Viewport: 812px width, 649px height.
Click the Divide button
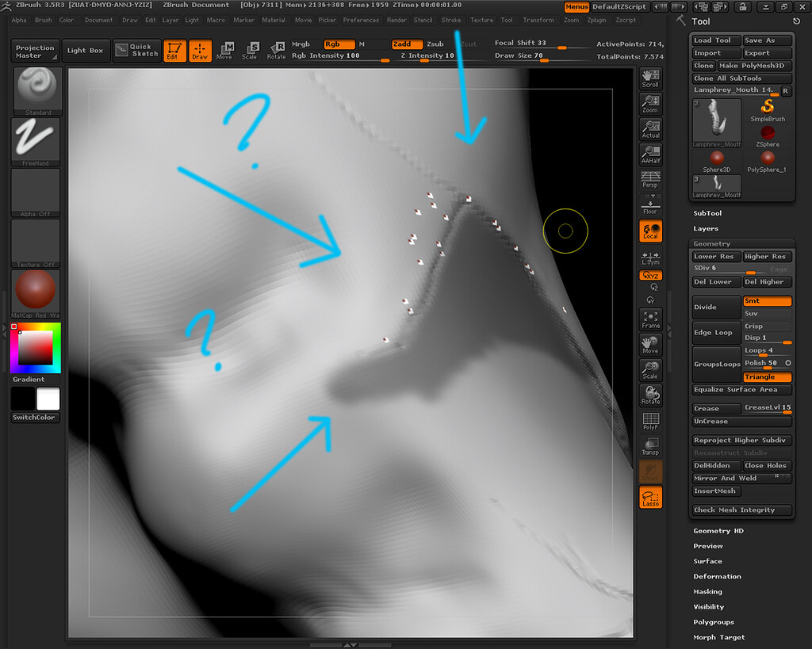click(716, 307)
